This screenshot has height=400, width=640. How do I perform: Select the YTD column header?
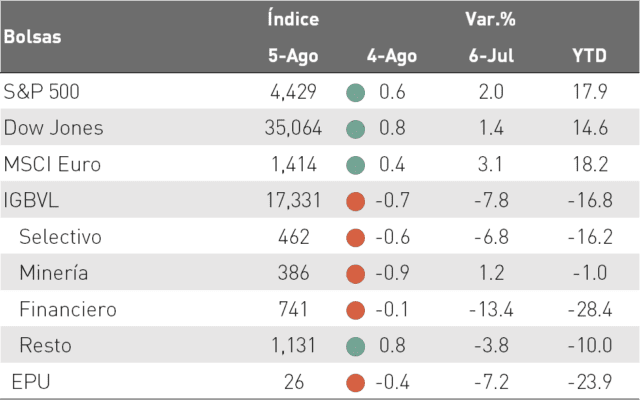[589, 56]
